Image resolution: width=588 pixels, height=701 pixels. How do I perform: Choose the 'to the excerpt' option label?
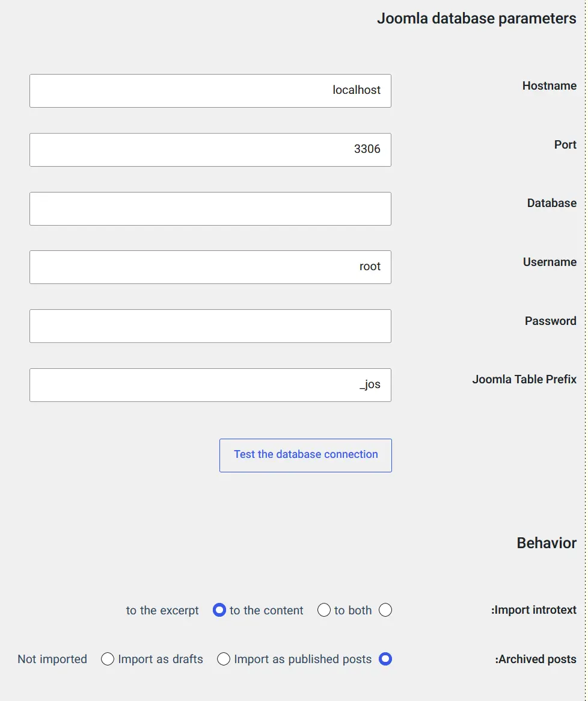click(x=162, y=610)
